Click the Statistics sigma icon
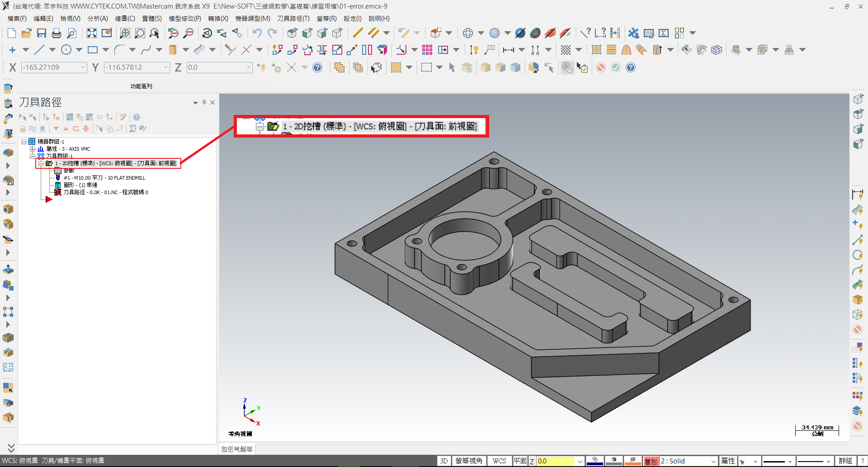Image resolution: width=868 pixels, height=467 pixels. pos(664,33)
